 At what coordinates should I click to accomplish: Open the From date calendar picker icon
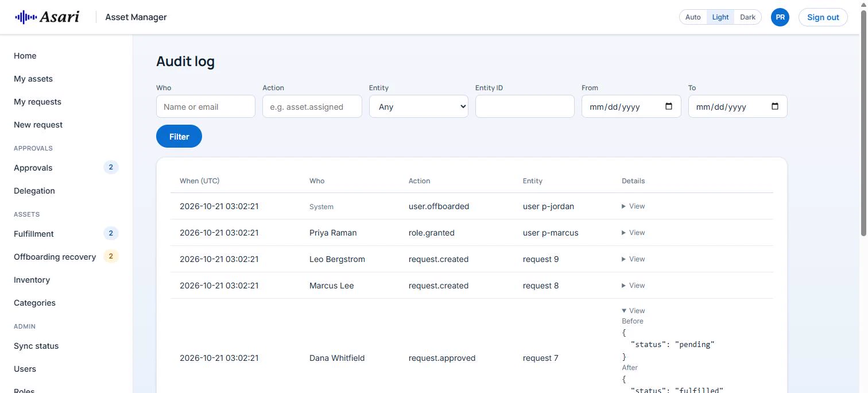coord(669,106)
